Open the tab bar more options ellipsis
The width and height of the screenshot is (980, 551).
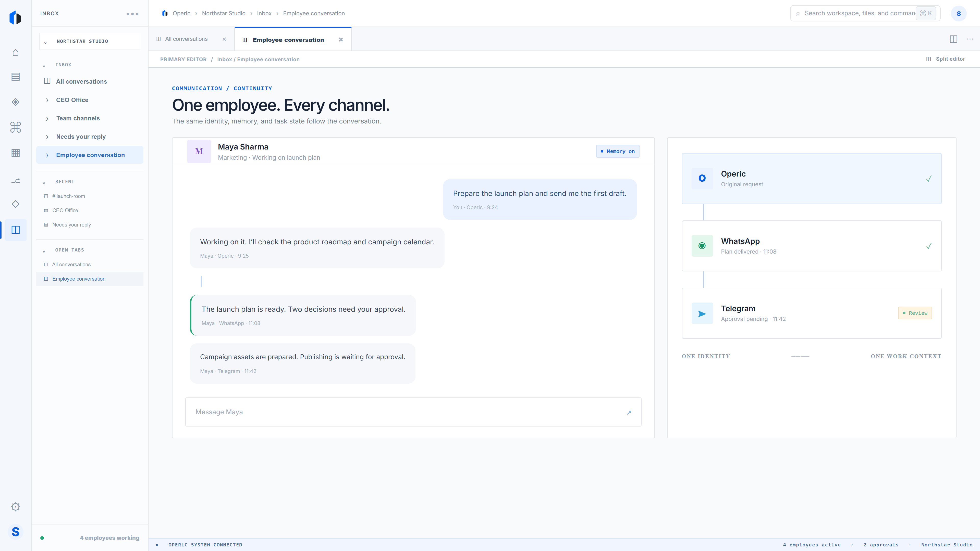(970, 39)
